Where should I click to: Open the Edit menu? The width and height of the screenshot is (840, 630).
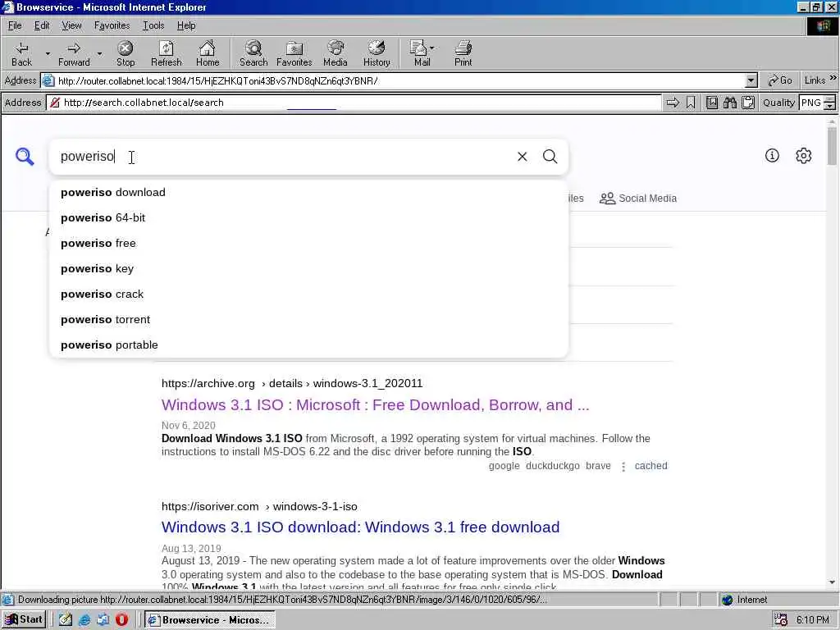42,25
